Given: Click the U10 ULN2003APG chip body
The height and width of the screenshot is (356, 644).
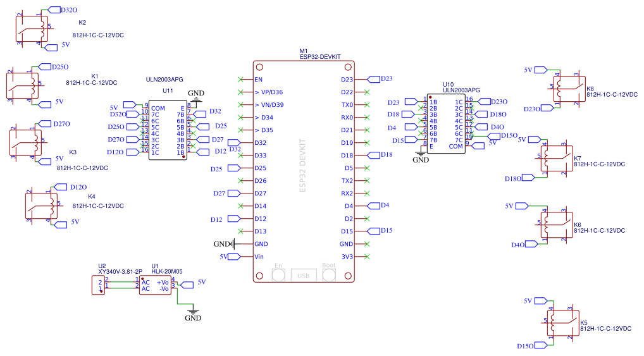Looking at the screenshot, I should tap(446, 123).
